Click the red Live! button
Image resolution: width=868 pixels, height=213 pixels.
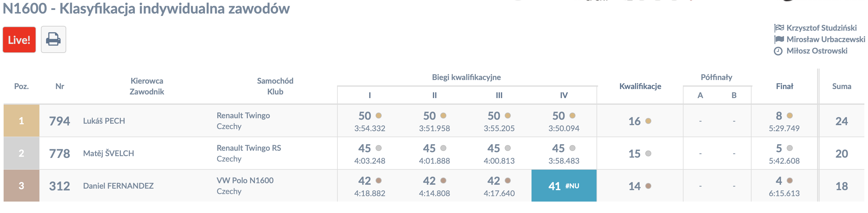19,40
